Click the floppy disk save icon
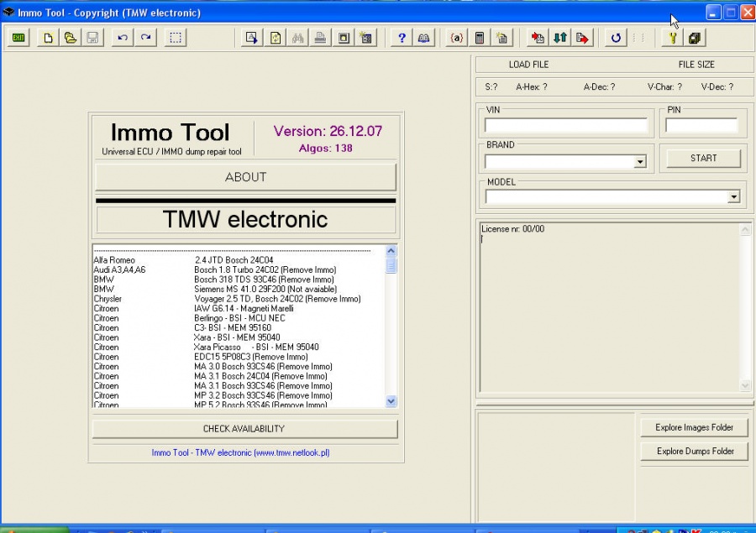 [x=92, y=38]
